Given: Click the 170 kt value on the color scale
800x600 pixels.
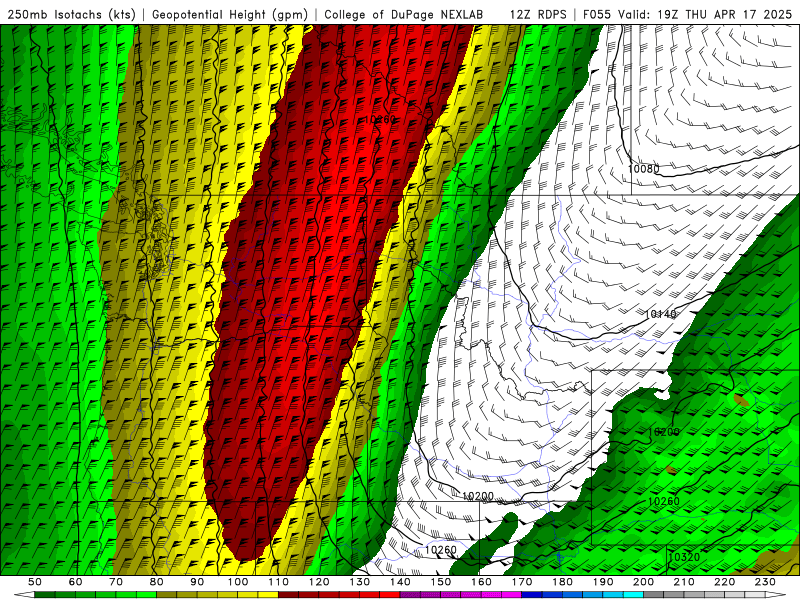Looking at the screenshot, I should 521,582.
